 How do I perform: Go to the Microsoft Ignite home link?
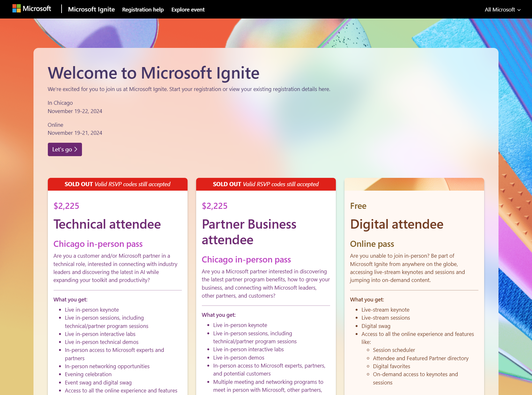(x=91, y=9)
